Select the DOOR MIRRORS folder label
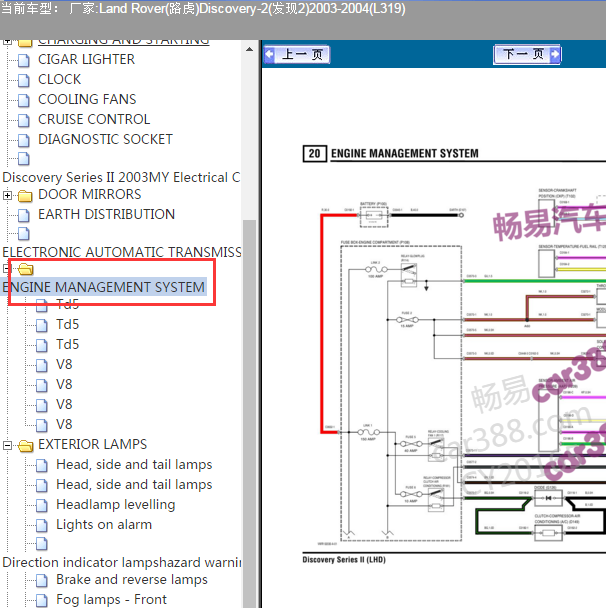This screenshot has height=608, width=606. click(x=90, y=194)
